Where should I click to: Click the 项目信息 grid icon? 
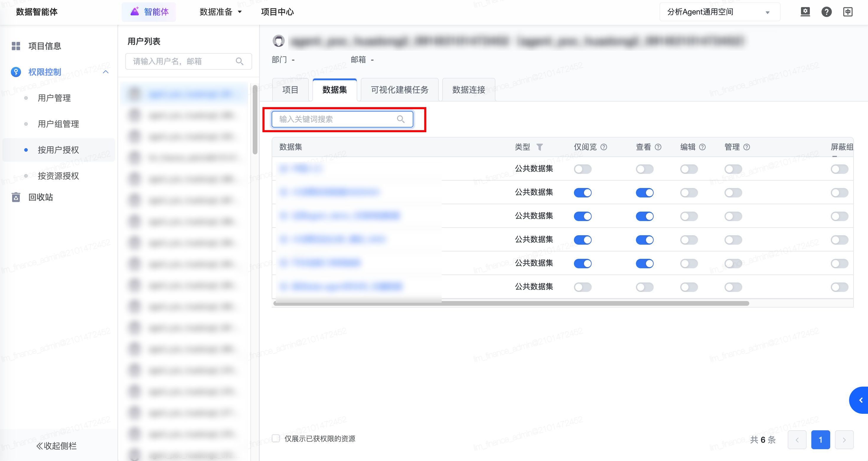pyautogui.click(x=16, y=46)
